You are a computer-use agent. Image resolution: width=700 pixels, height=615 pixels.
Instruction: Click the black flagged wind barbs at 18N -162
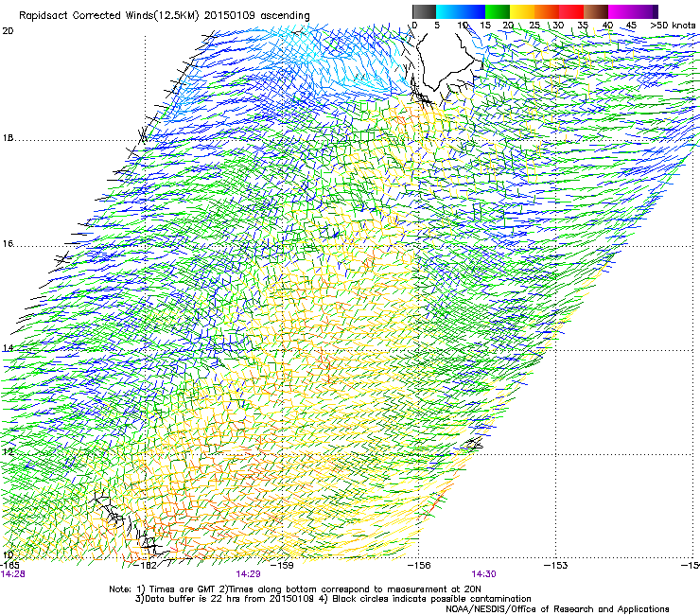[143, 134]
